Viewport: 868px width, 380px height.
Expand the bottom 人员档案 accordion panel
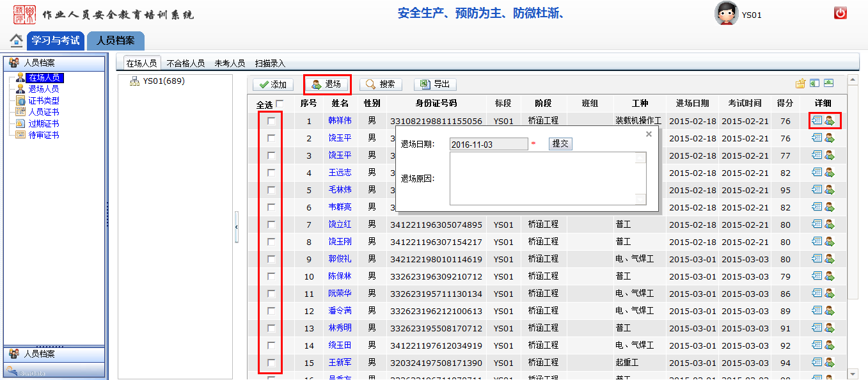54,354
